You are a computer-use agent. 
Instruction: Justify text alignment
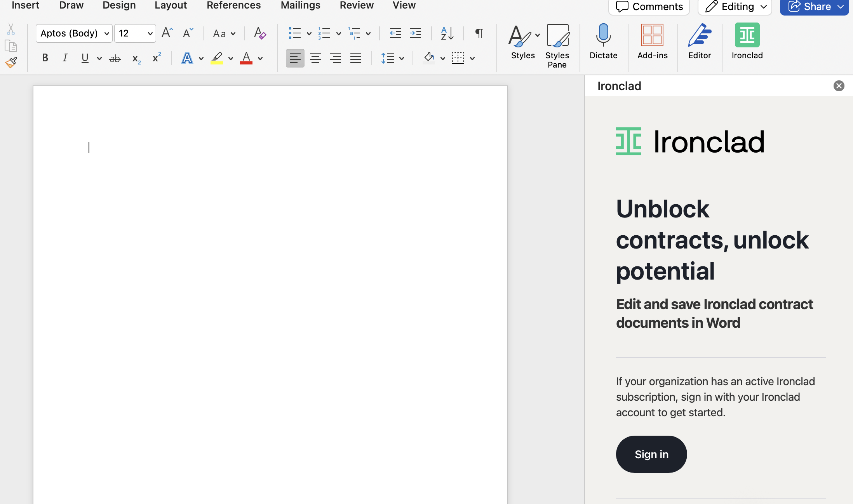356,58
